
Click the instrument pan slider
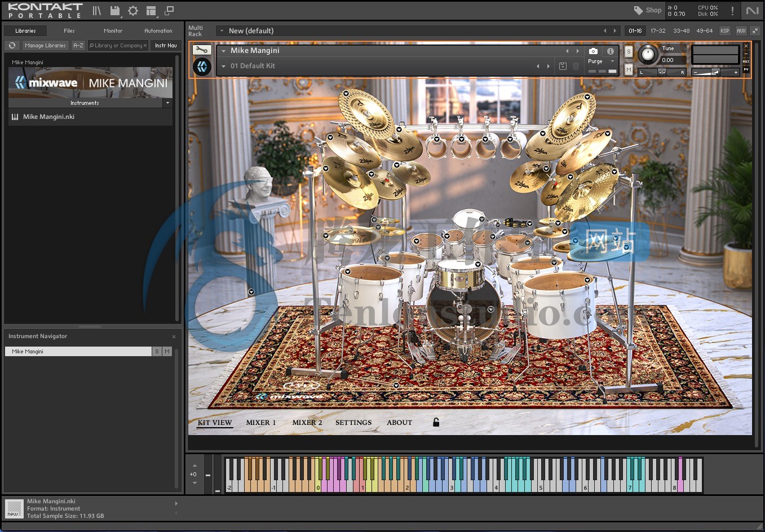[x=662, y=72]
